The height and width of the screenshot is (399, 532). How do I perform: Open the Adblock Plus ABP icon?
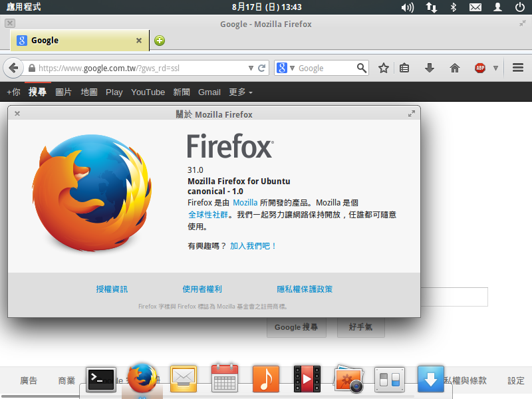pyautogui.click(x=480, y=68)
